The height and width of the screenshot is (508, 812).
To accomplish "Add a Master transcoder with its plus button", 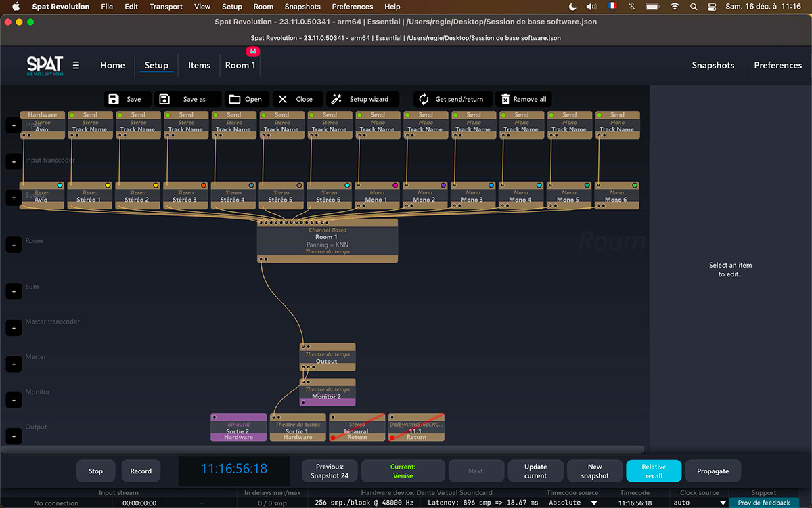I will [x=14, y=328].
